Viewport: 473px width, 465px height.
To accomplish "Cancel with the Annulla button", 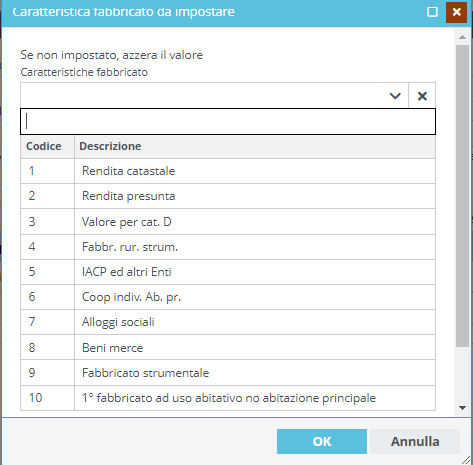I will (415, 441).
